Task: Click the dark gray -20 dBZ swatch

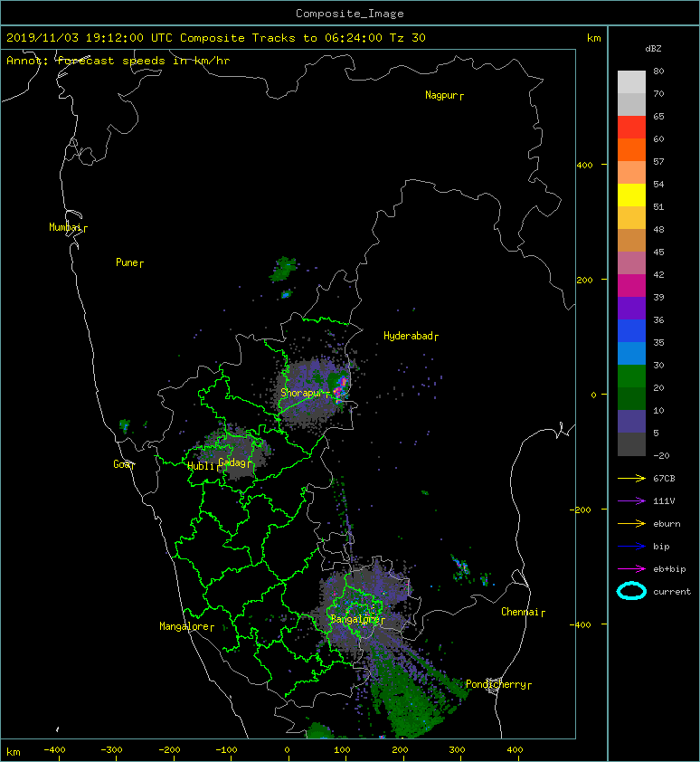Action: click(x=631, y=444)
